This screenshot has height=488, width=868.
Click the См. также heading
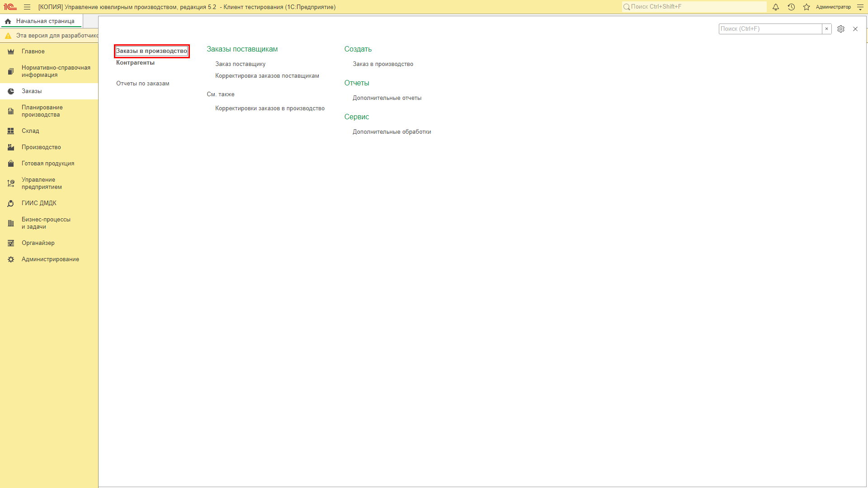(221, 94)
